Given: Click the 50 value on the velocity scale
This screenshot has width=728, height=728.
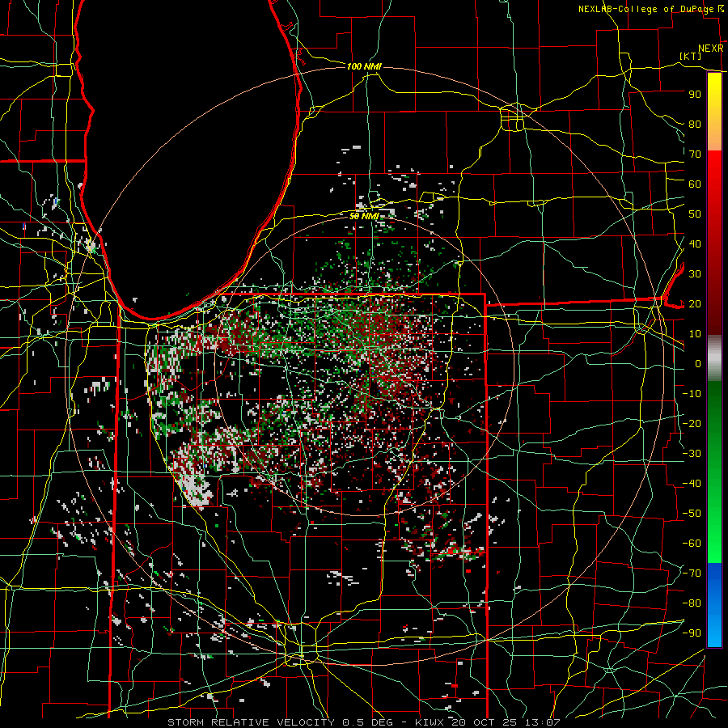Looking at the screenshot, I should pyautogui.click(x=695, y=214).
